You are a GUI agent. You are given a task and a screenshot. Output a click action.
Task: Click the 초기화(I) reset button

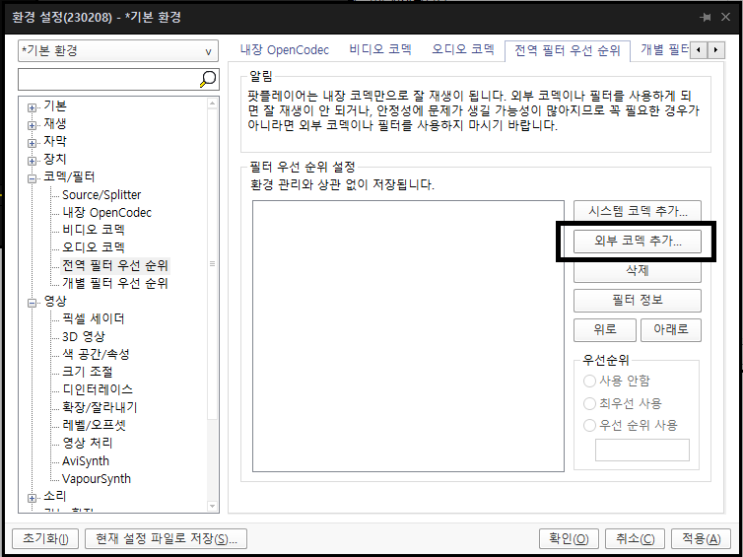45,539
